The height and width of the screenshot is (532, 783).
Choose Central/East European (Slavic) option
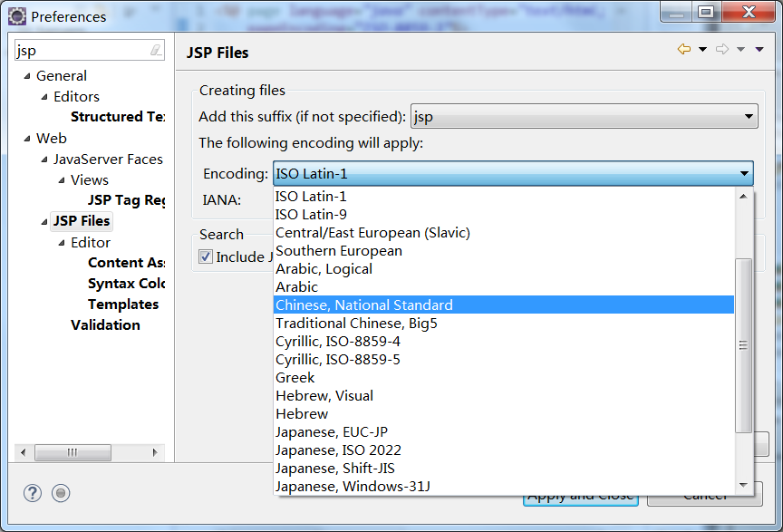(x=504, y=233)
